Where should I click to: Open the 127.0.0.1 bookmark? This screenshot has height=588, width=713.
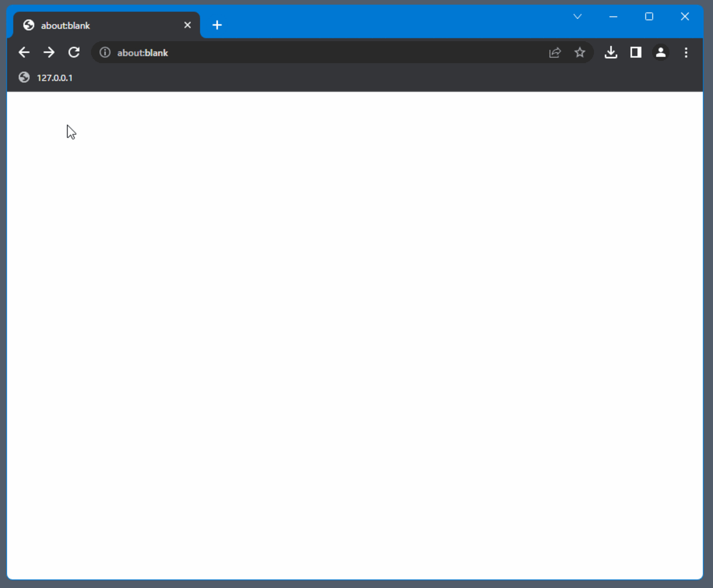tap(46, 78)
